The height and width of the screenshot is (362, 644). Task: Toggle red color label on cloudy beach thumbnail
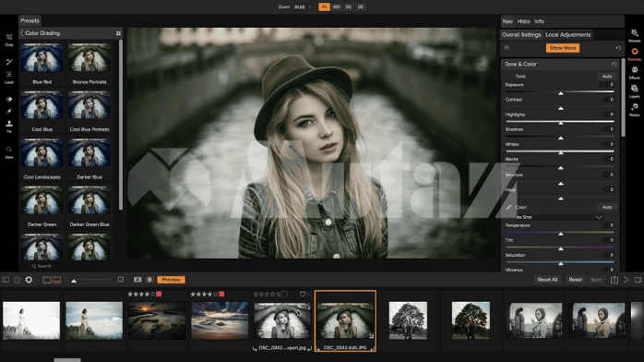pos(221,294)
